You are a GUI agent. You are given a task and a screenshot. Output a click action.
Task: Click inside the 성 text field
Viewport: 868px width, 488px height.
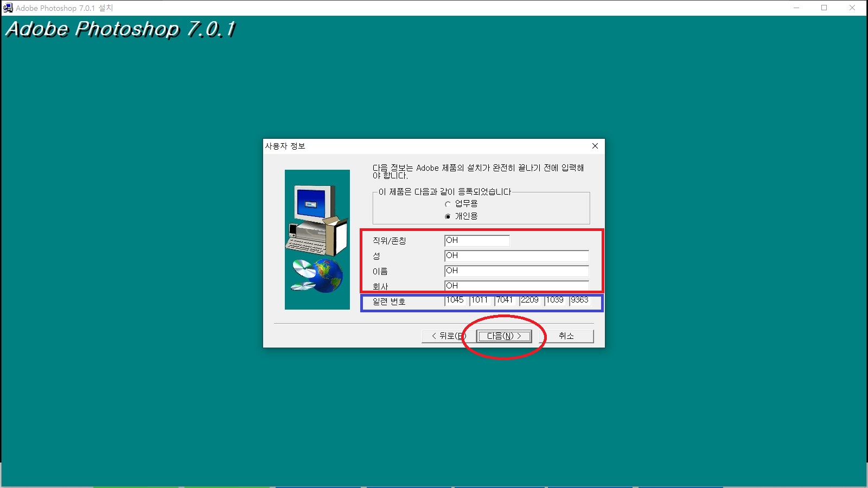[515, 255]
